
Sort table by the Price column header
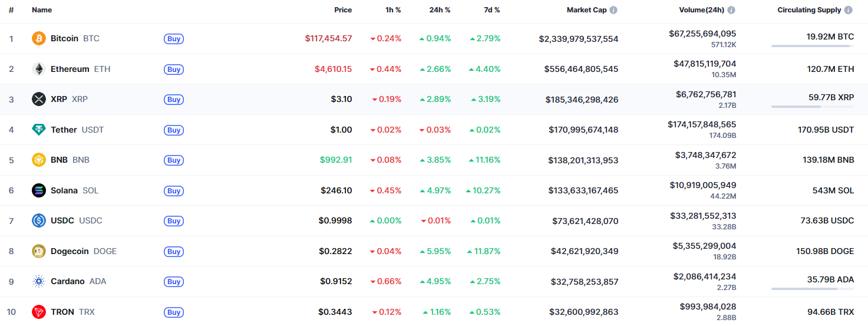tap(343, 10)
